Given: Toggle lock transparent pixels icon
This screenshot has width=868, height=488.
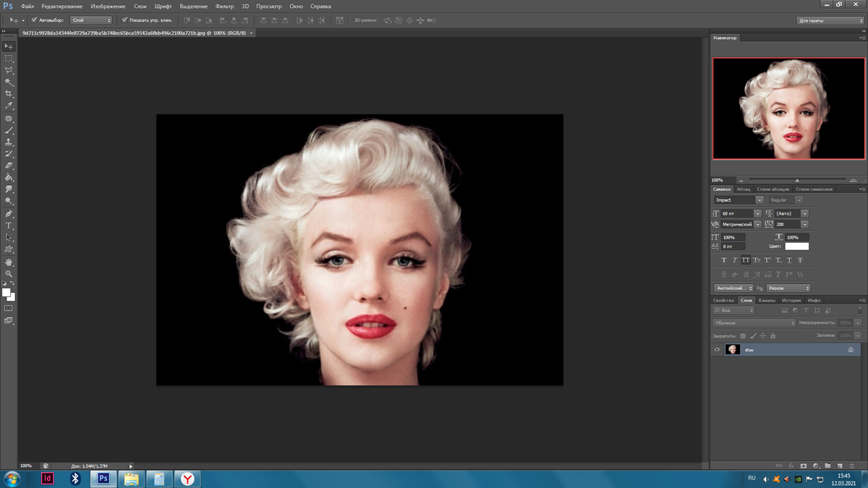Looking at the screenshot, I should click(x=743, y=336).
